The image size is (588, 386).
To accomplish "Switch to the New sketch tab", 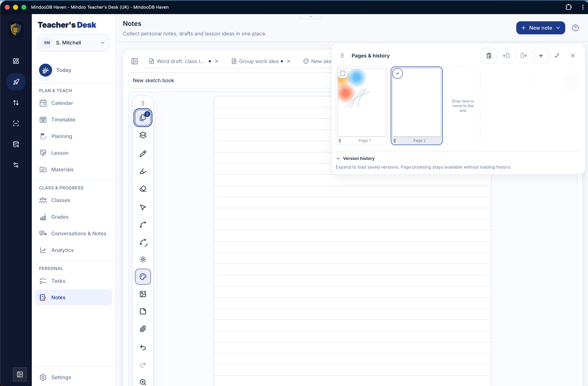I will point(317,61).
